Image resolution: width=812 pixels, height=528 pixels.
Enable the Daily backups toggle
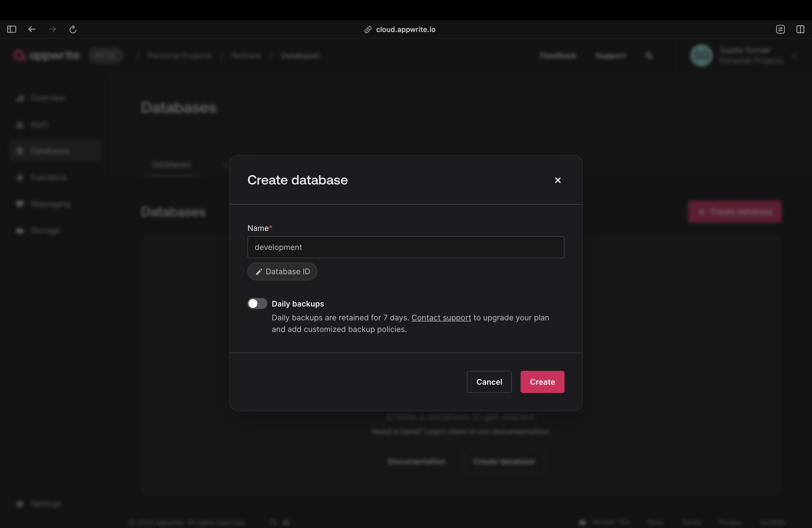(x=257, y=303)
